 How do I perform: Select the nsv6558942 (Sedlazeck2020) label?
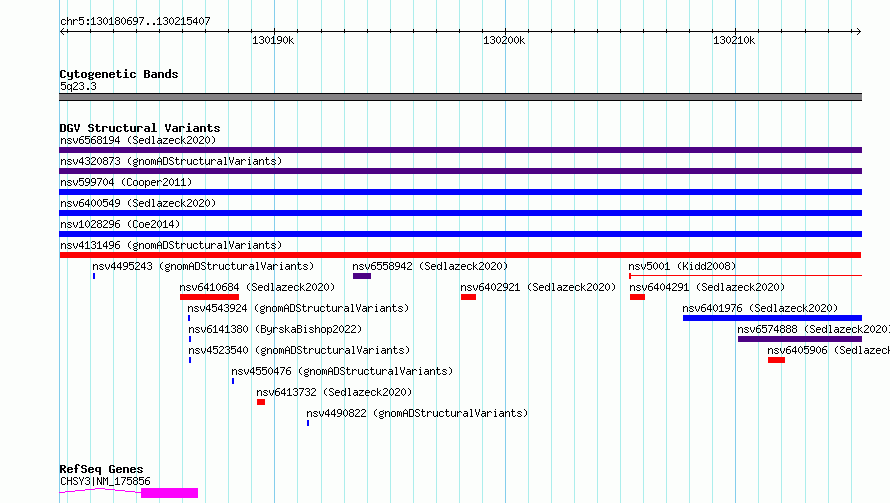point(430,266)
